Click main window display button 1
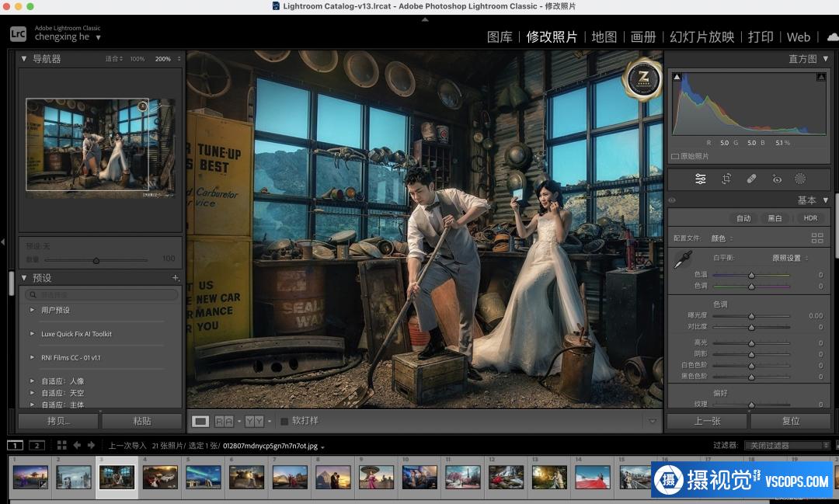 pos(15,445)
